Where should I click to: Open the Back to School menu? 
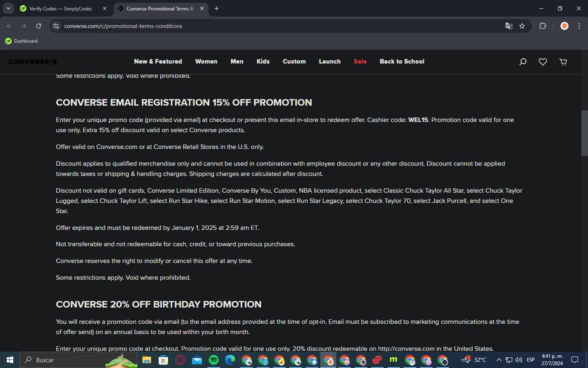point(402,62)
